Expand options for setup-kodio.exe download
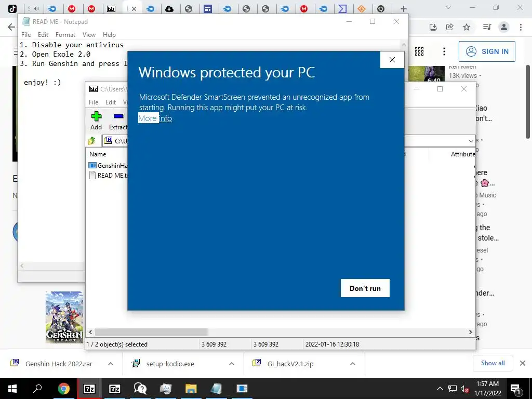532x399 pixels. click(x=232, y=364)
